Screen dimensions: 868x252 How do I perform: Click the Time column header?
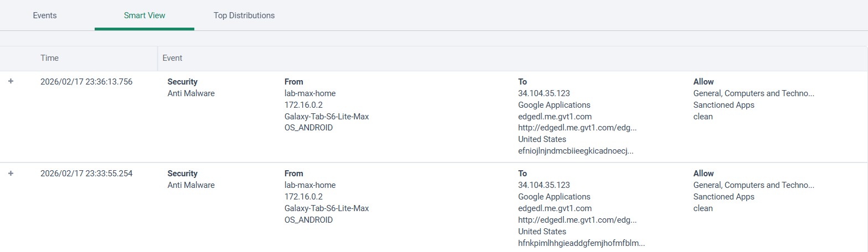[49, 58]
